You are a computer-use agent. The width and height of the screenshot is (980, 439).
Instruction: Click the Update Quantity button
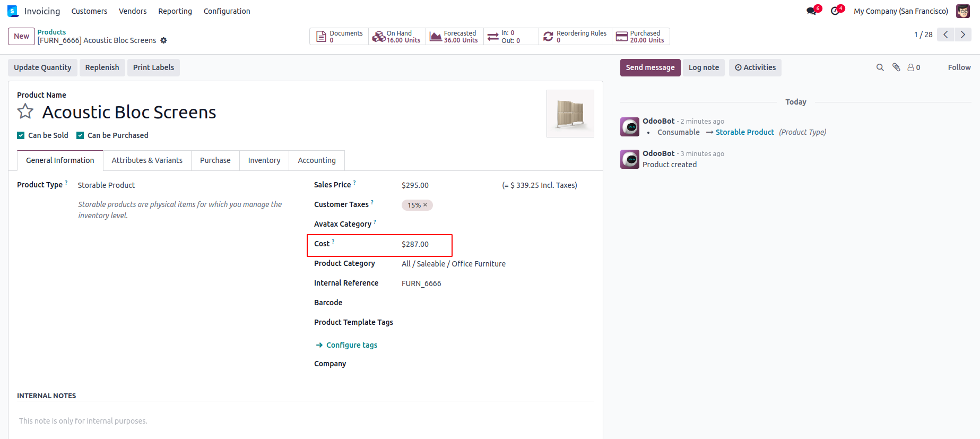click(x=42, y=67)
